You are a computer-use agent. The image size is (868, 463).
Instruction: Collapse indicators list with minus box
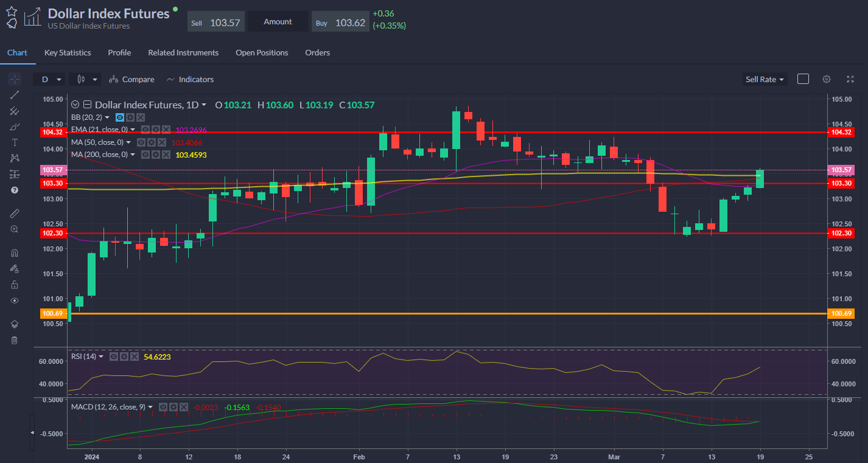click(x=87, y=105)
